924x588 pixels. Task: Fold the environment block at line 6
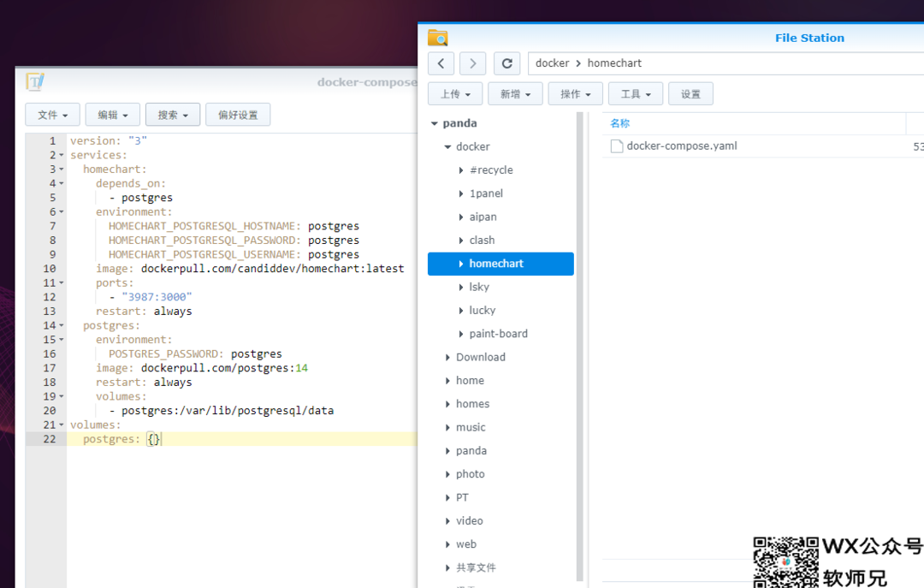62,211
